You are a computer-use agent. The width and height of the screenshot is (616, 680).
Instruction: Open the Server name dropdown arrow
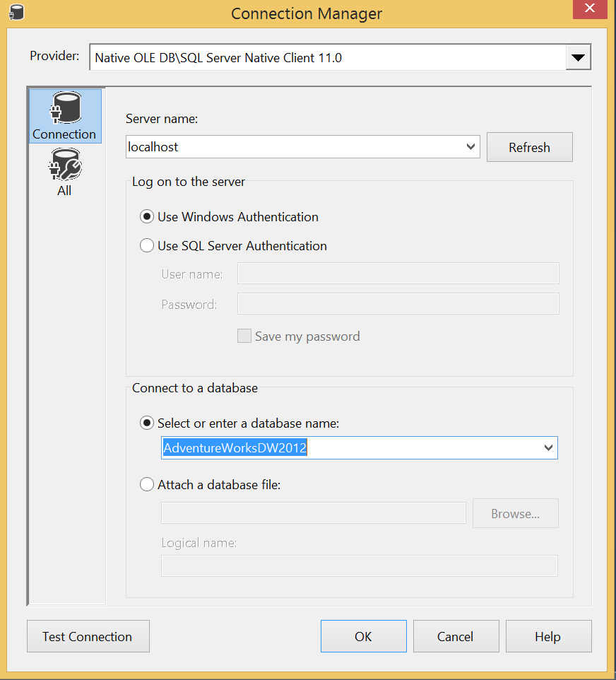tap(470, 146)
